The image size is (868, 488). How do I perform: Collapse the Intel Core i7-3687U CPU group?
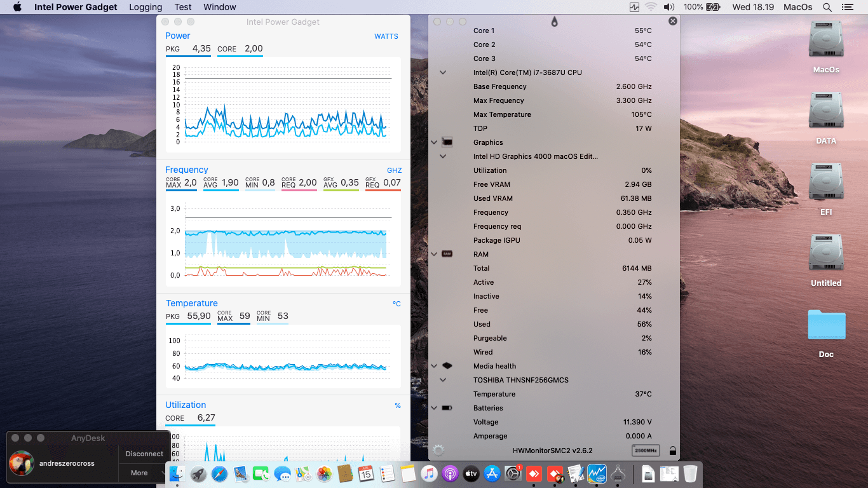[443, 72]
